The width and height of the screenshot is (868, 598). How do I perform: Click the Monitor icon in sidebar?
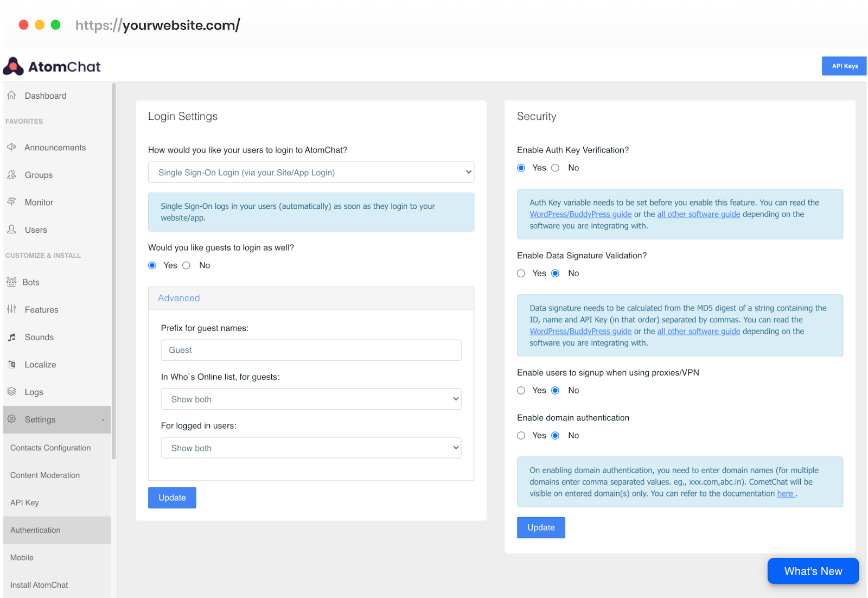point(11,202)
